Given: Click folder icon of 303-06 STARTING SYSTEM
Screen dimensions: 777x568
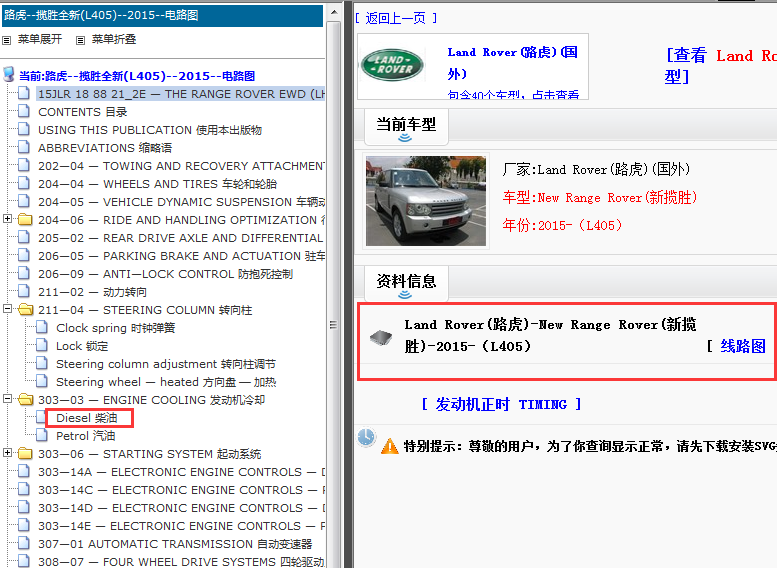Looking at the screenshot, I should 25,454.
